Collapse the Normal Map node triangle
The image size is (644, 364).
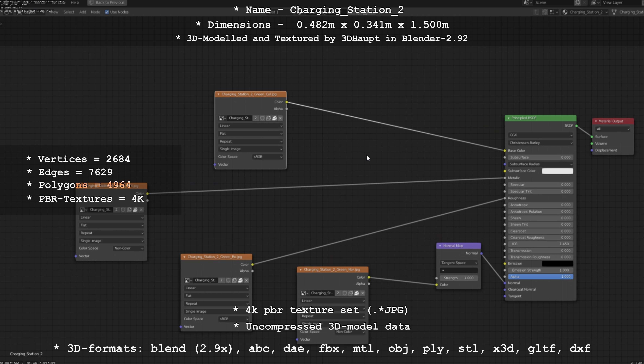click(x=440, y=246)
